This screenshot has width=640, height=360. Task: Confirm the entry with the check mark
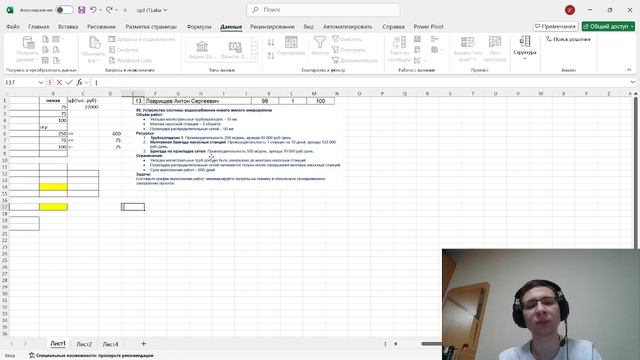click(69, 82)
